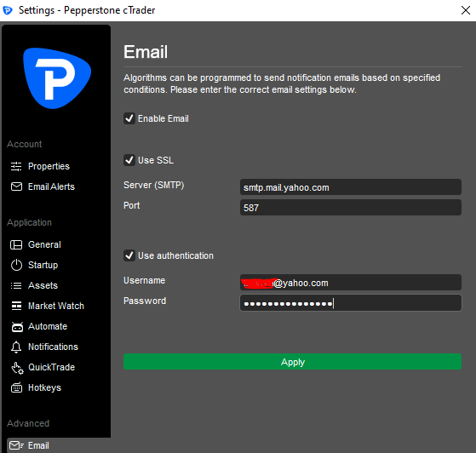Image resolution: width=476 pixels, height=453 pixels.
Task: Click the Server (SMTP) input field
Action: point(351,187)
